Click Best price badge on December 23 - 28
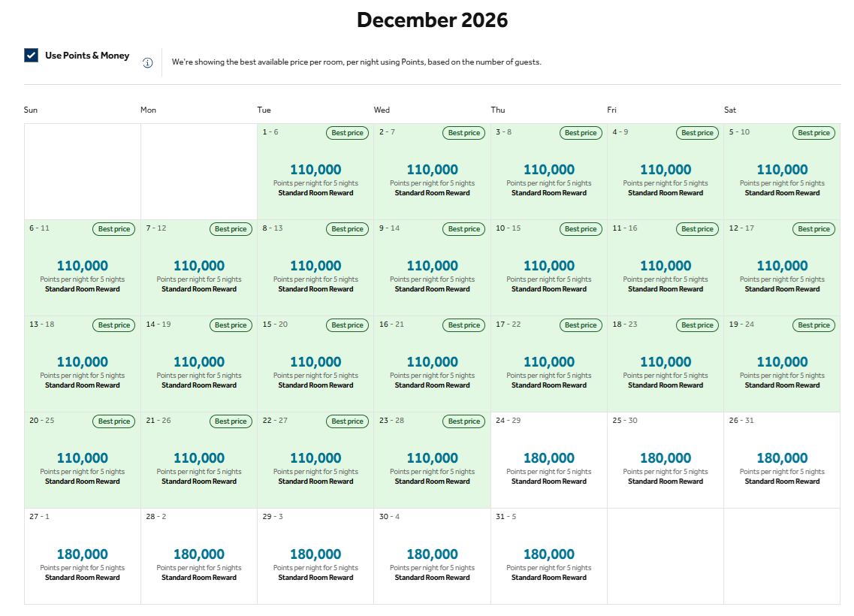Image resolution: width=854 pixels, height=616 pixels. [463, 421]
